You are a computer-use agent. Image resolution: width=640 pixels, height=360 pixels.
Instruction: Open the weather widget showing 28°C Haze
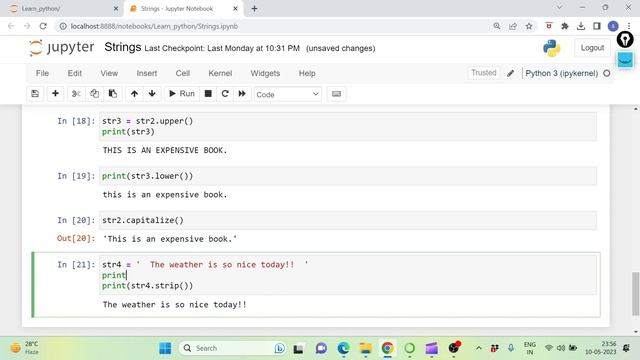24,348
